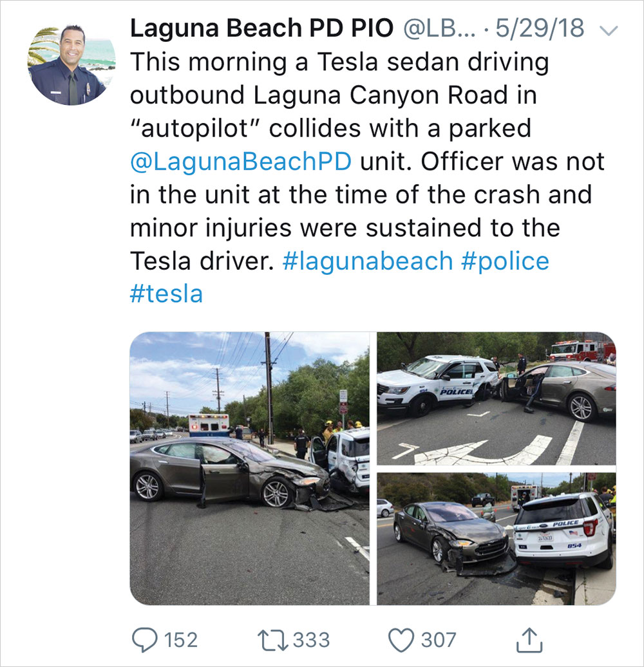644x667 pixels.
Task: Open the share upload icon
Action: click(x=529, y=639)
